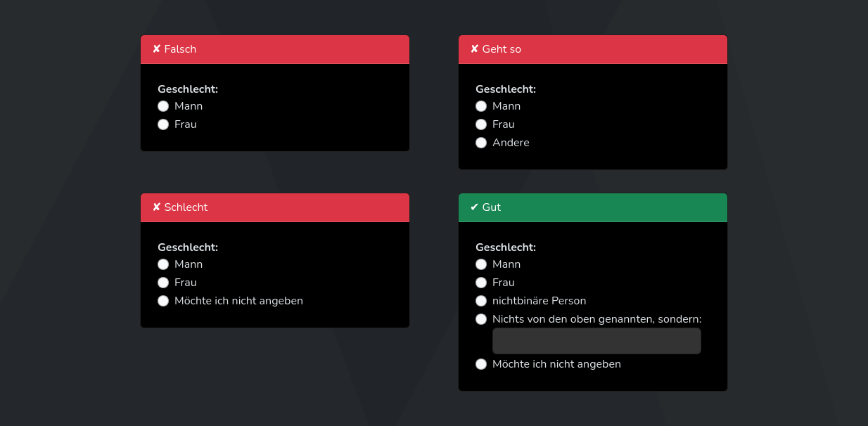
Task: Select the 'nichtbinäre Person' radio option
Action: coord(481,301)
